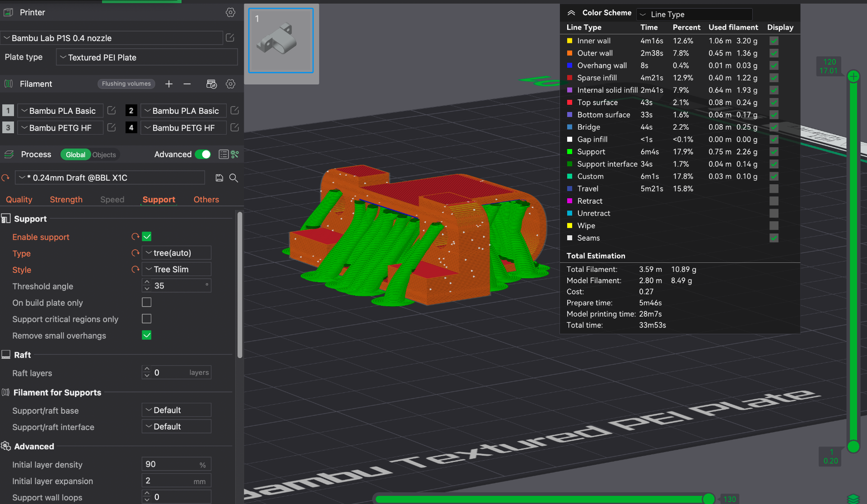Image resolution: width=867 pixels, height=504 pixels.
Task: Enable On build plate only checkbox
Action: (146, 302)
